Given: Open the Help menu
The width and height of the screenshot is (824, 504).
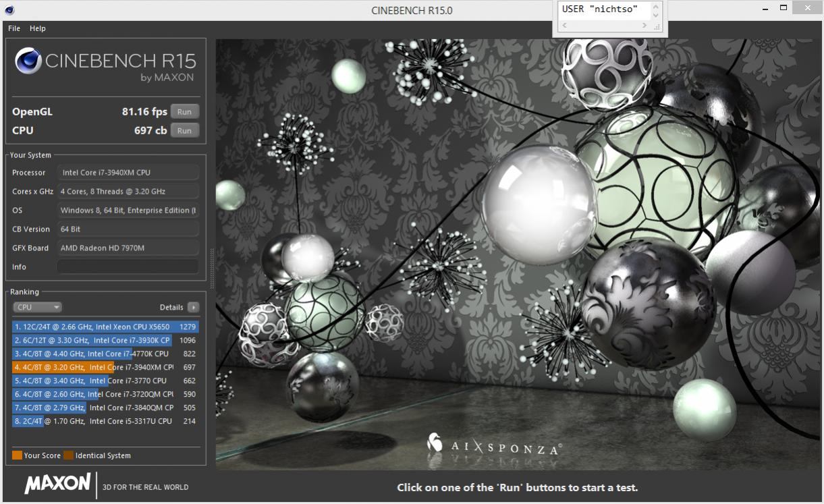Looking at the screenshot, I should tap(38, 28).
